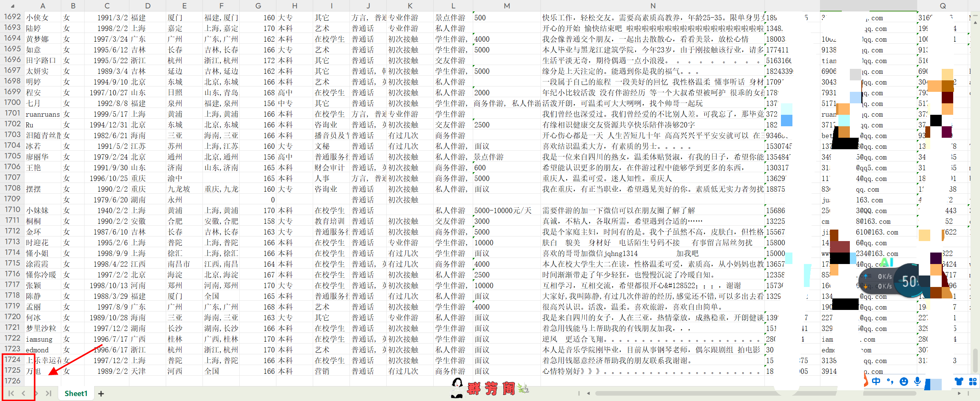Viewport: 980px width, 401px height.
Task: Select price cell 600 in row 1706
Action: [507, 168]
